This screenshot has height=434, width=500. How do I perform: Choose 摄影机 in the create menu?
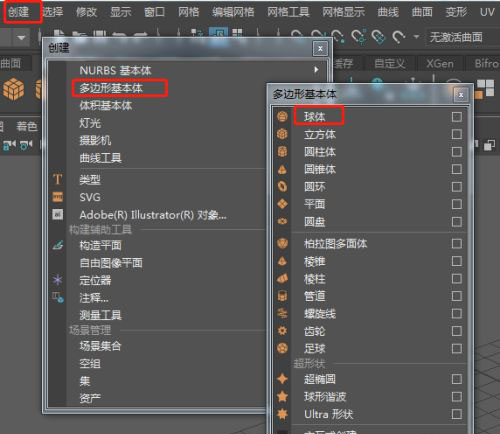95,140
